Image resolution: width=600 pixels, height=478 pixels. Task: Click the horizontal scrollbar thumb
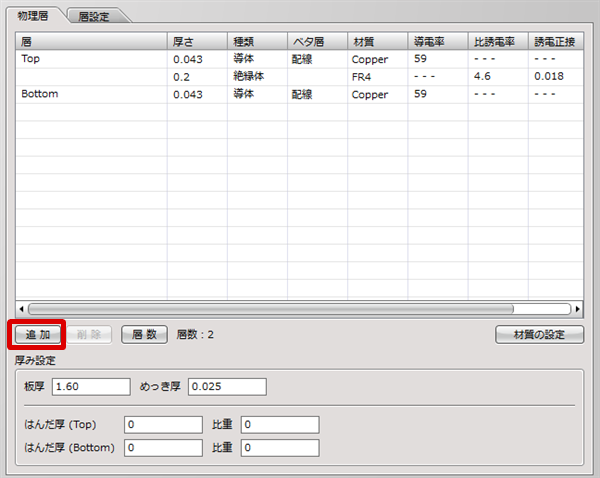(x=270, y=309)
